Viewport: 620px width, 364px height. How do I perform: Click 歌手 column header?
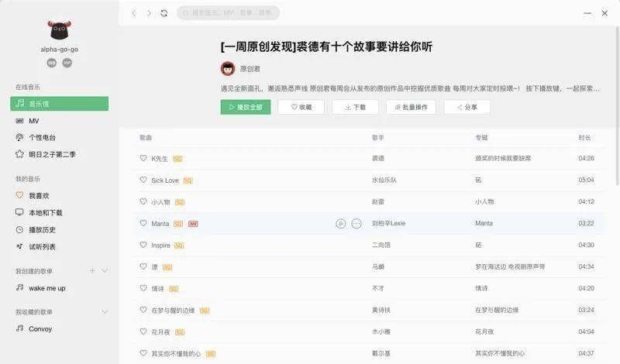(x=378, y=138)
